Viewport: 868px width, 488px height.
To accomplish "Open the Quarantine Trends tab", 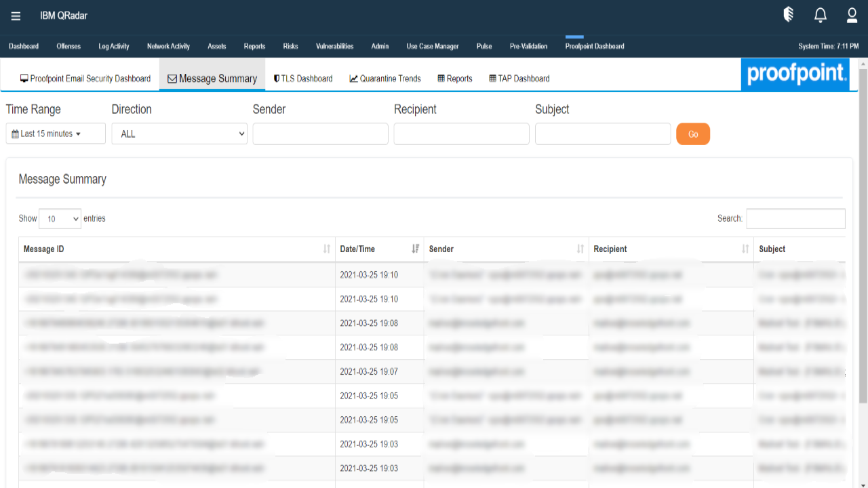I will [x=385, y=79].
